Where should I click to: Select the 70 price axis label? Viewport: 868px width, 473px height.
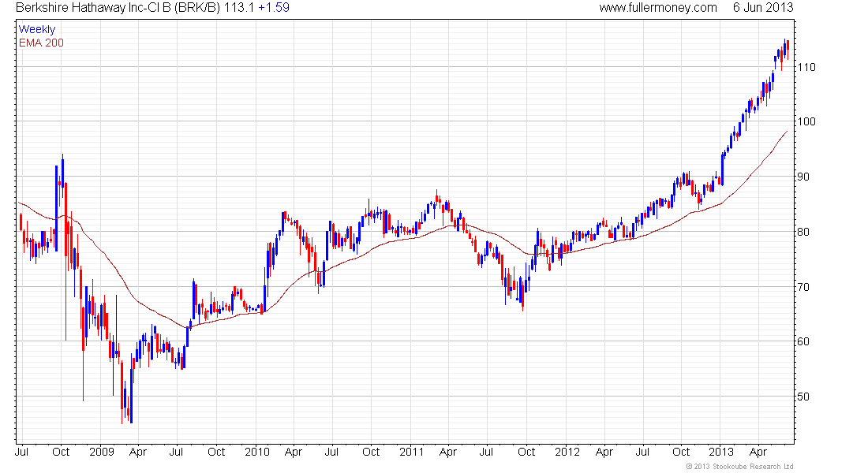click(x=804, y=287)
